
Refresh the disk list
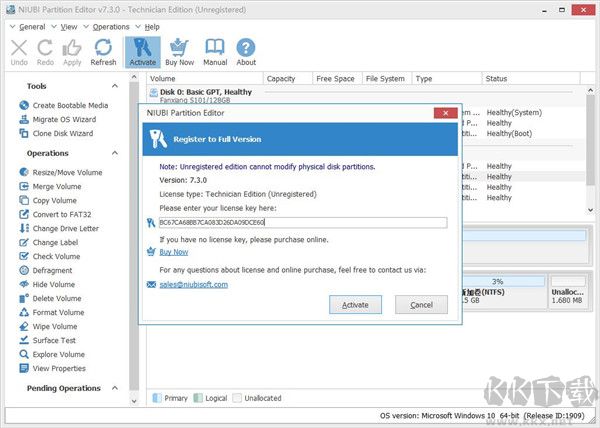point(103,53)
